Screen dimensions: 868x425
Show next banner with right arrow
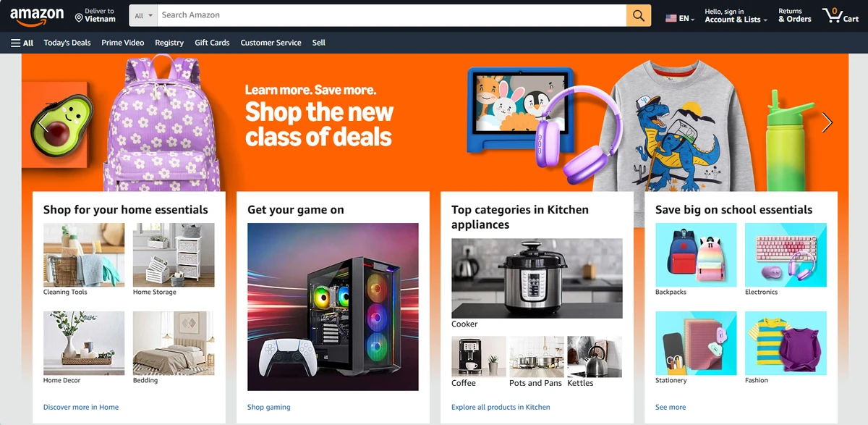coord(827,122)
